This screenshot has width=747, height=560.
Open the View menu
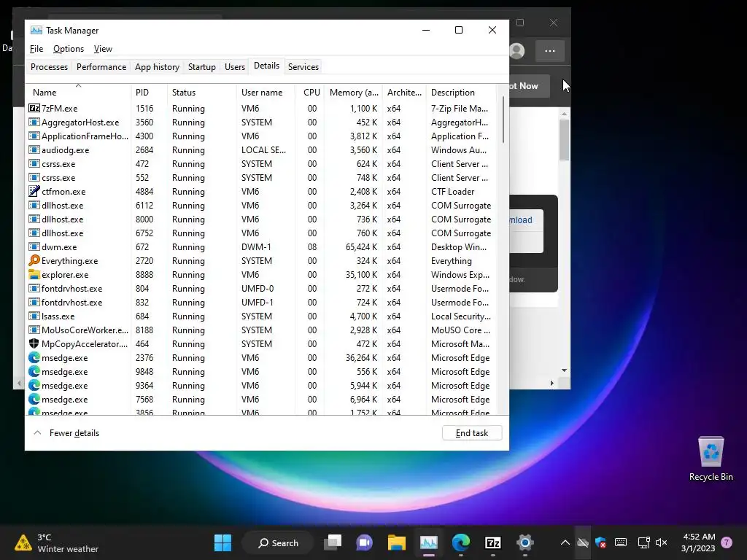[x=103, y=49]
